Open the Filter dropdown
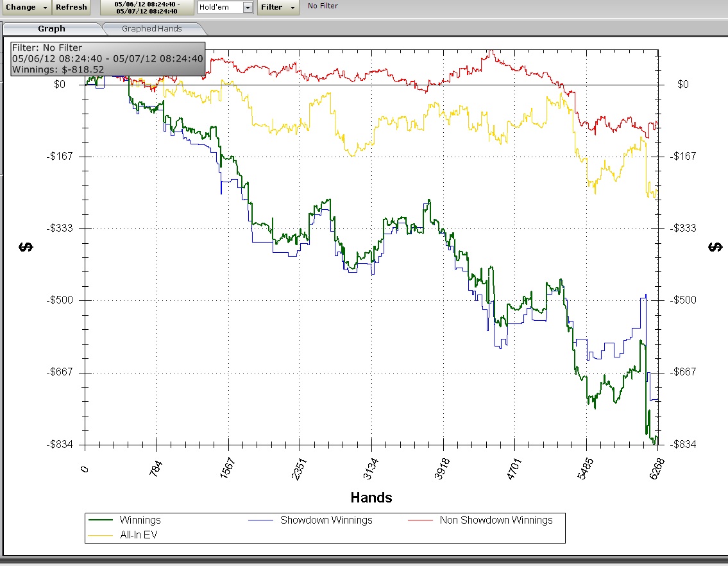728x566 pixels. (x=278, y=7)
